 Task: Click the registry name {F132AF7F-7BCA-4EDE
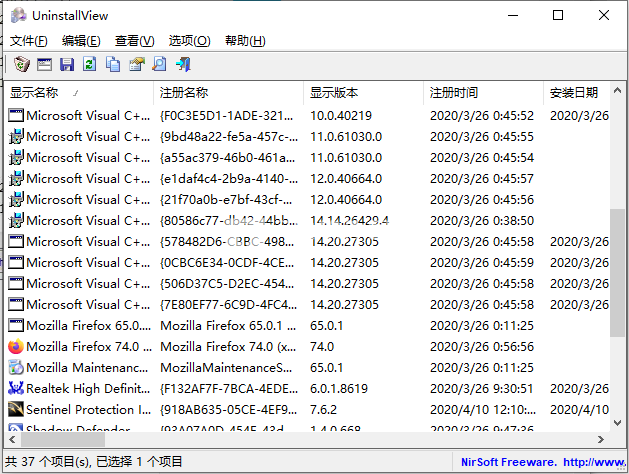point(229,389)
